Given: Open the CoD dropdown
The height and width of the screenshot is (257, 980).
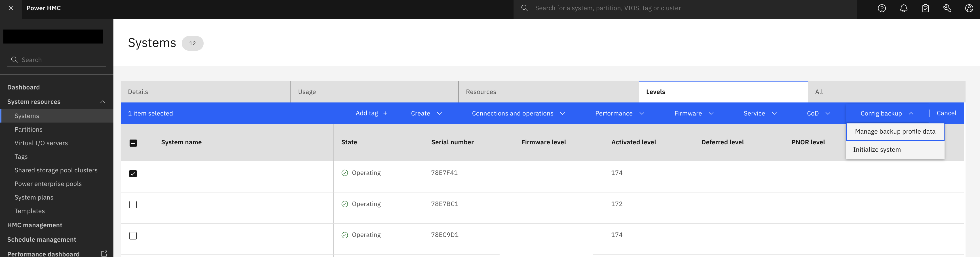Looking at the screenshot, I should [819, 113].
